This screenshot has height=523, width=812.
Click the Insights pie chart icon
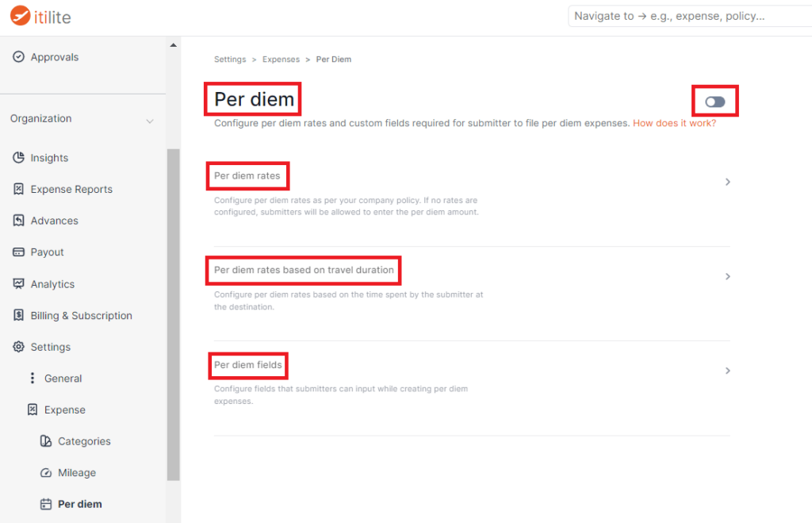pos(19,158)
